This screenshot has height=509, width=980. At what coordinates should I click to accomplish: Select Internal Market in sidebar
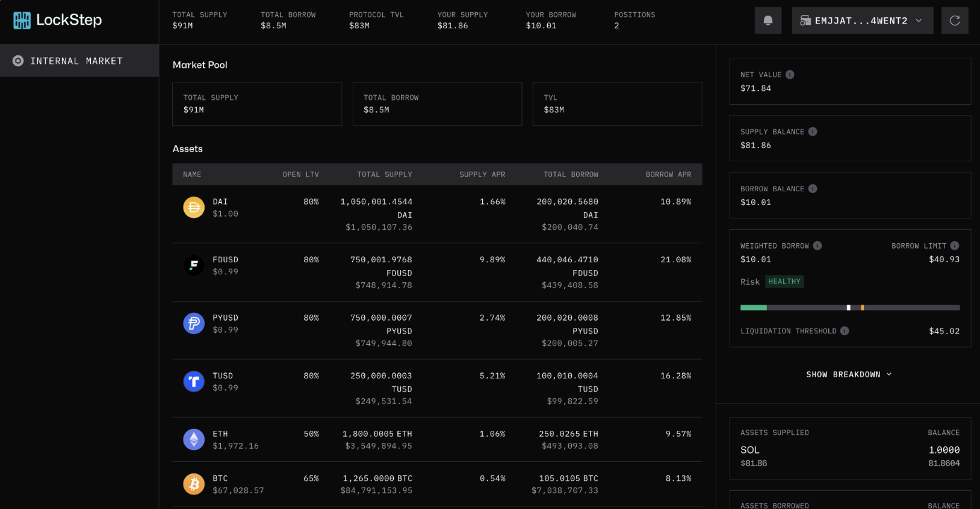point(76,61)
